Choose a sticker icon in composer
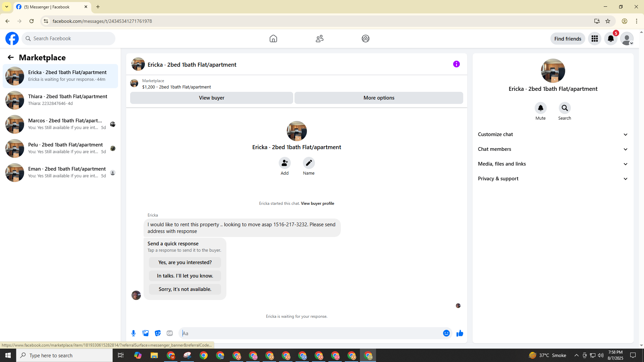The width and height of the screenshot is (644, 362). tap(158, 333)
